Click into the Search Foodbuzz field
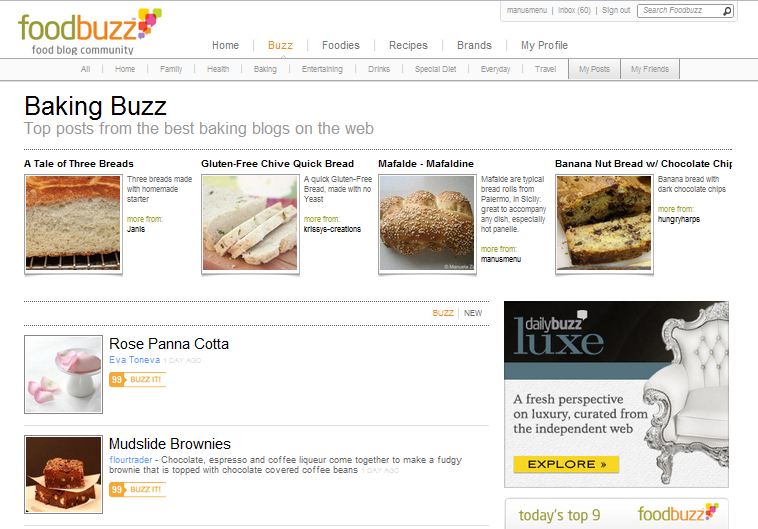 tap(681, 11)
